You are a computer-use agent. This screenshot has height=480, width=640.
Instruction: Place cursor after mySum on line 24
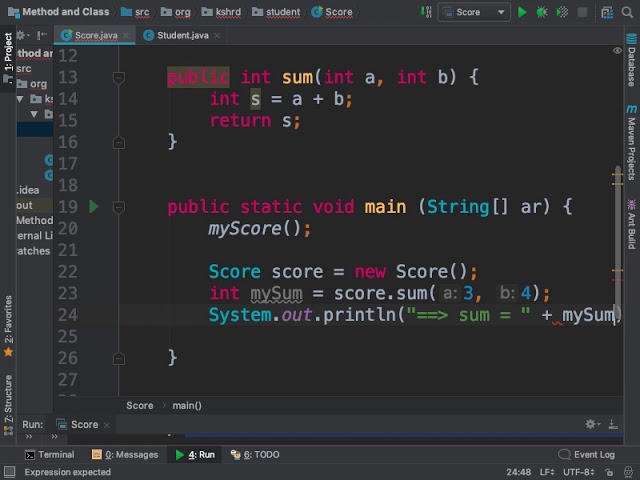[x=614, y=315]
